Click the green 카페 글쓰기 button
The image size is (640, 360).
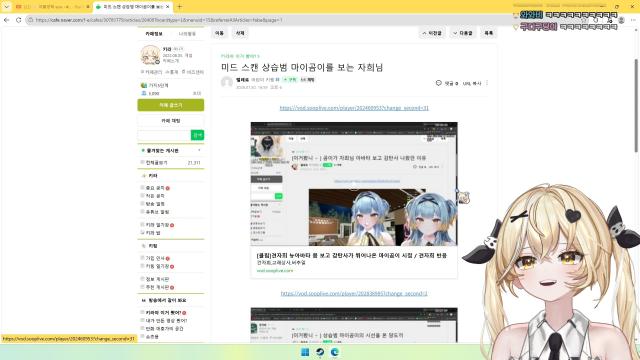171,105
